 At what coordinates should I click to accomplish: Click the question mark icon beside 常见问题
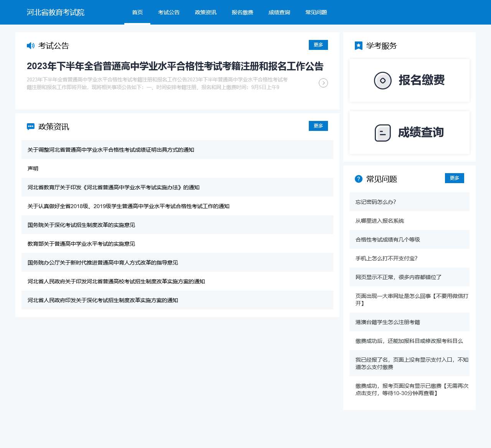pos(359,179)
